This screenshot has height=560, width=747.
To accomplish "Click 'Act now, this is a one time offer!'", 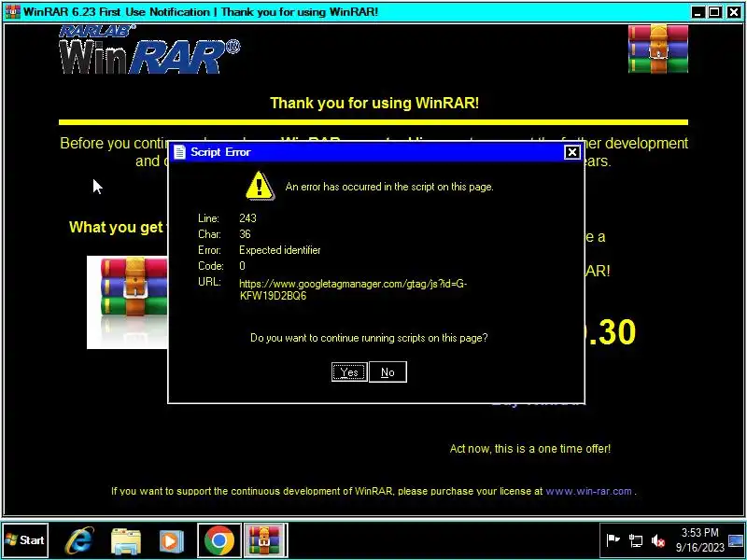I will (x=530, y=449).
